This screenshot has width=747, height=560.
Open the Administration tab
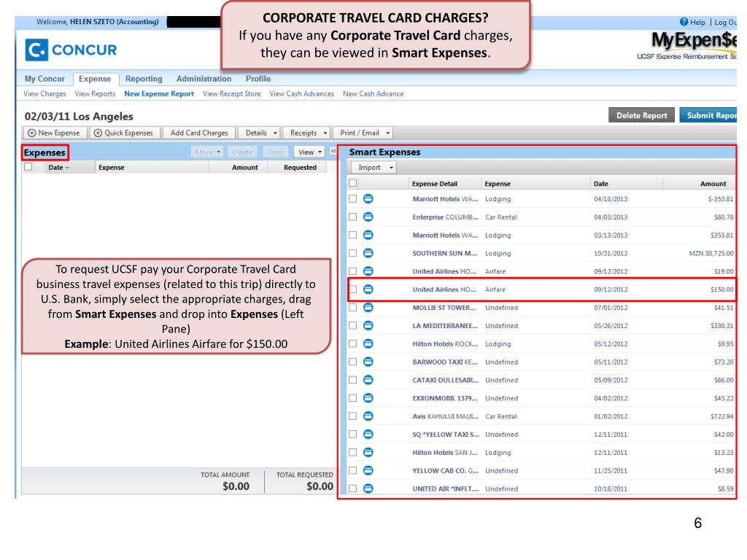pyautogui.click(x=204, y=79)
